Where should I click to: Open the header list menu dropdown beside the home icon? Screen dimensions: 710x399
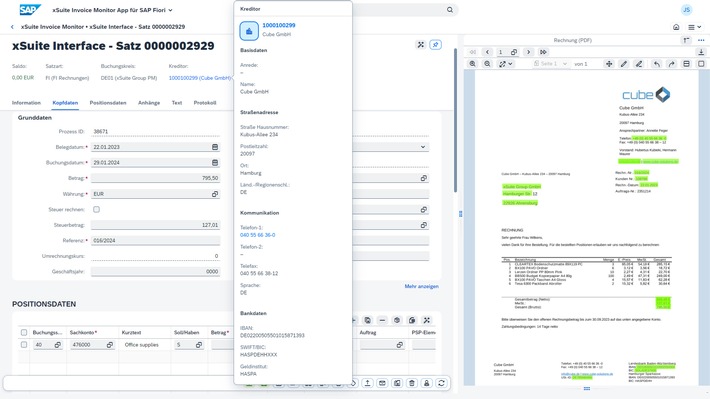pos(694,27)
